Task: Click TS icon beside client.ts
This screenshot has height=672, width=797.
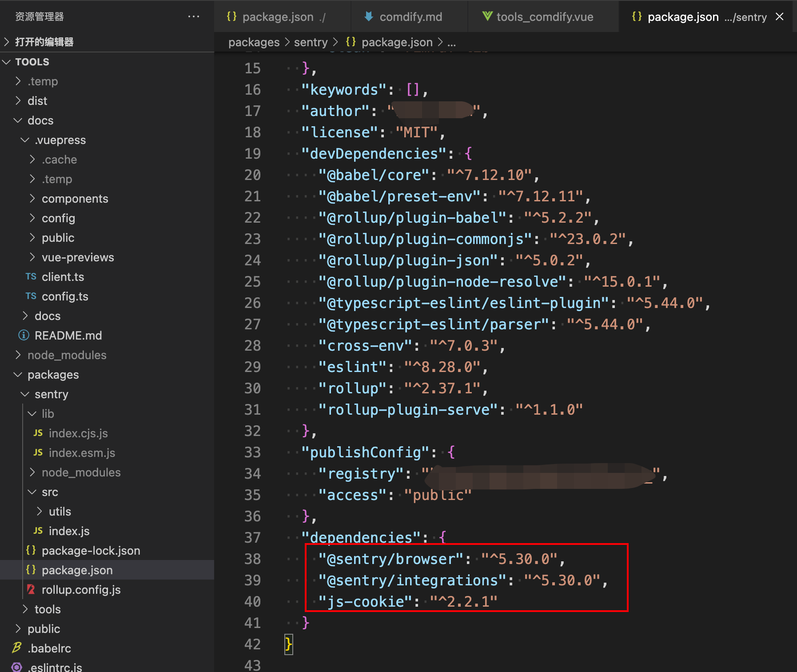Action: tap(31, 277)
